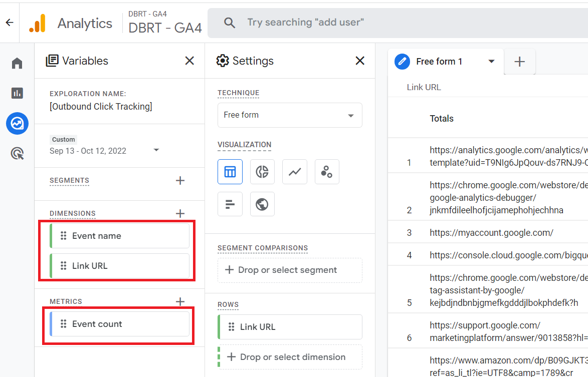The image size is (588, 377).
Task: Select the Explore icon in sidebar
Action: 17,123
